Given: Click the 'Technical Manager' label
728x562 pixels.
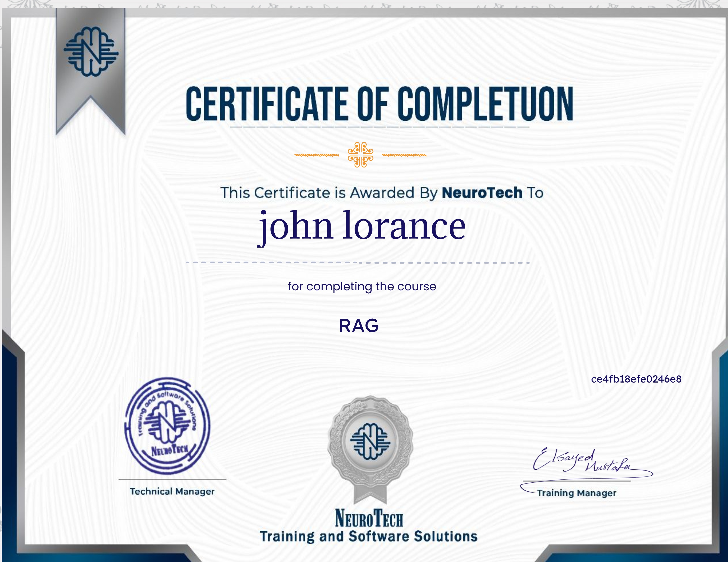Looking at the screenshot, I should (172, 491).
